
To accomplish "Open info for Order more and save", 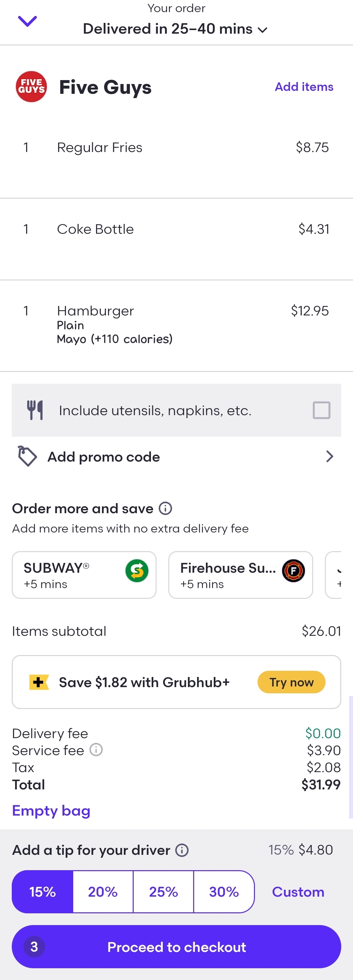I will click(x=165, y=508).
